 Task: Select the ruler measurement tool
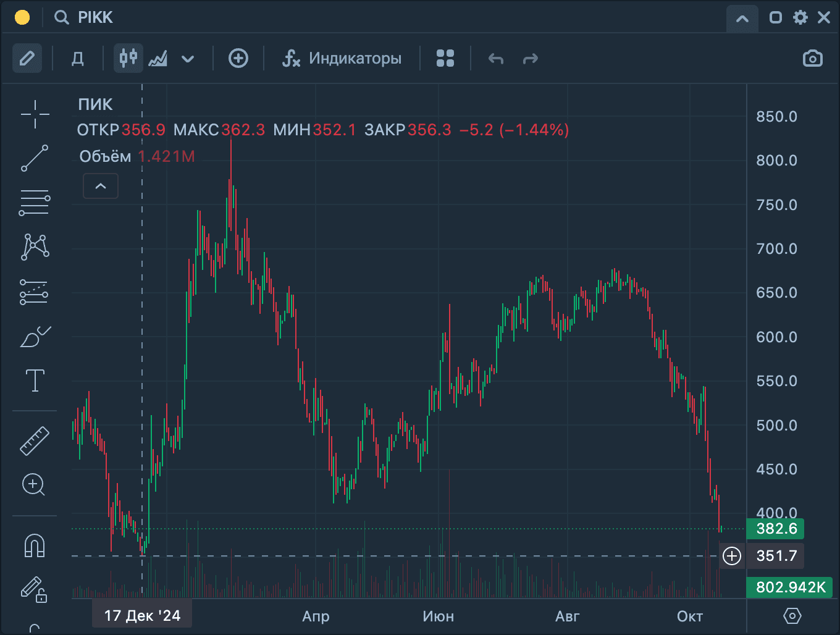35,440
